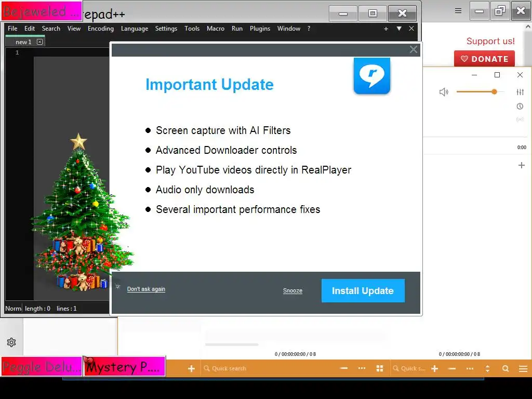Click the Support us! text
532x399 pixels.
coord(490,41)
